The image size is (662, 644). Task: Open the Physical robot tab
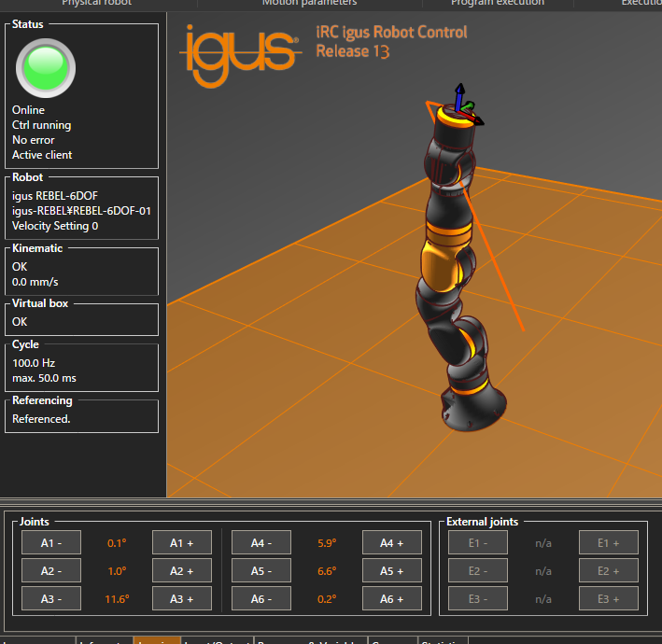(x=96, y=4)
